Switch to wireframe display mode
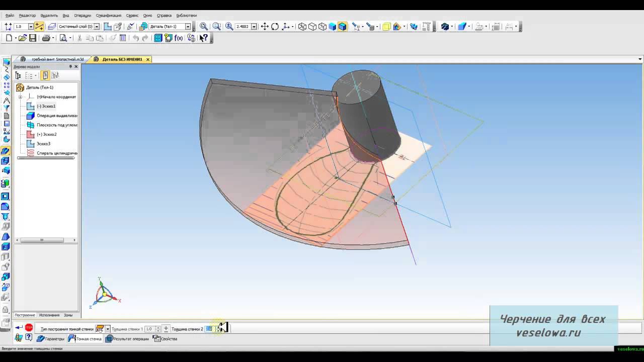 pyautogui.click(x=302, y=27)
